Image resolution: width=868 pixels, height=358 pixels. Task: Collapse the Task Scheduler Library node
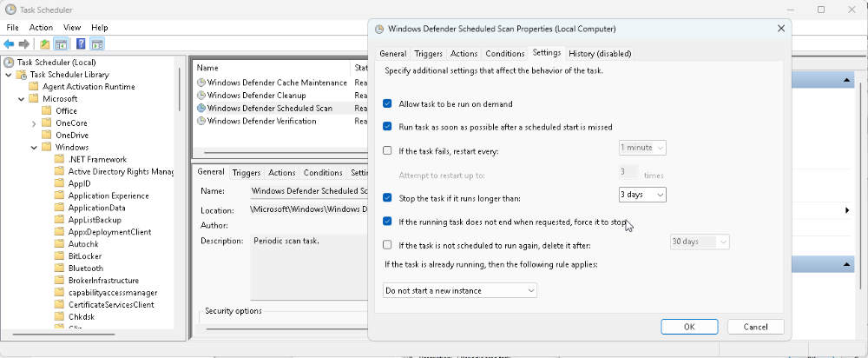[9, 74]
